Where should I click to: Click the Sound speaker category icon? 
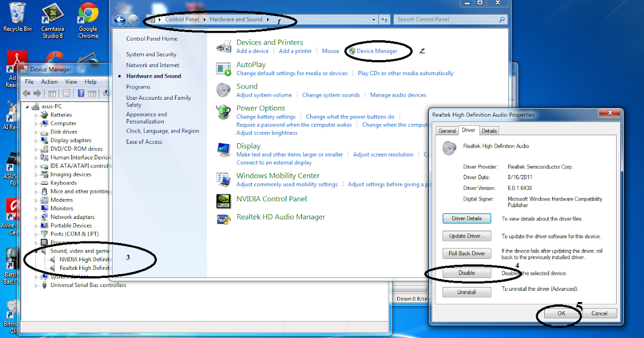click(223, 90)
